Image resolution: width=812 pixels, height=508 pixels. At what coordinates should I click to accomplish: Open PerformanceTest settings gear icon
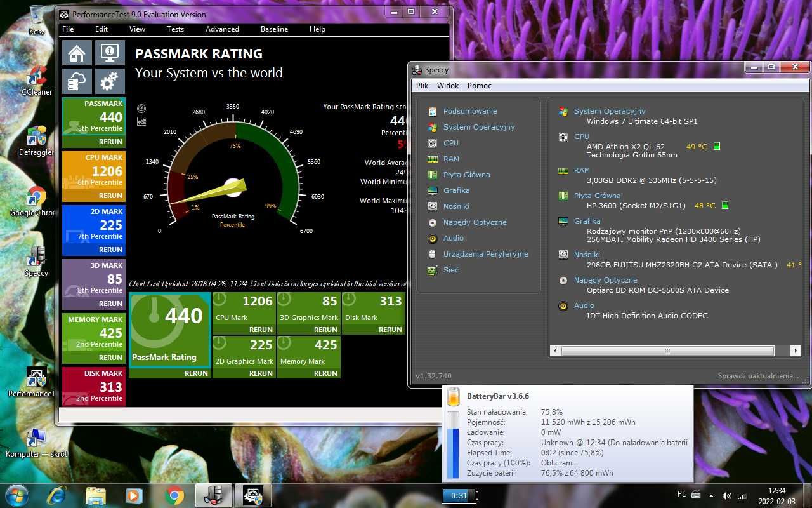(110, 81)
